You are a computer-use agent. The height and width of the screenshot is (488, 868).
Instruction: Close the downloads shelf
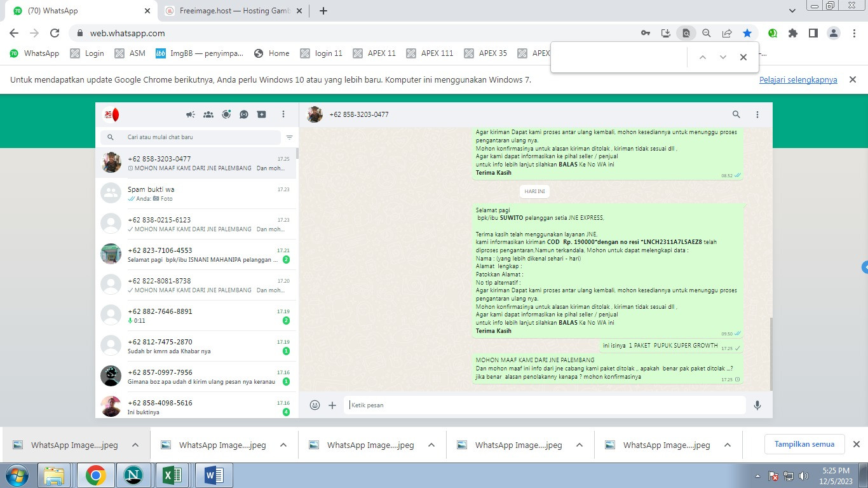(x=856, y=444)
